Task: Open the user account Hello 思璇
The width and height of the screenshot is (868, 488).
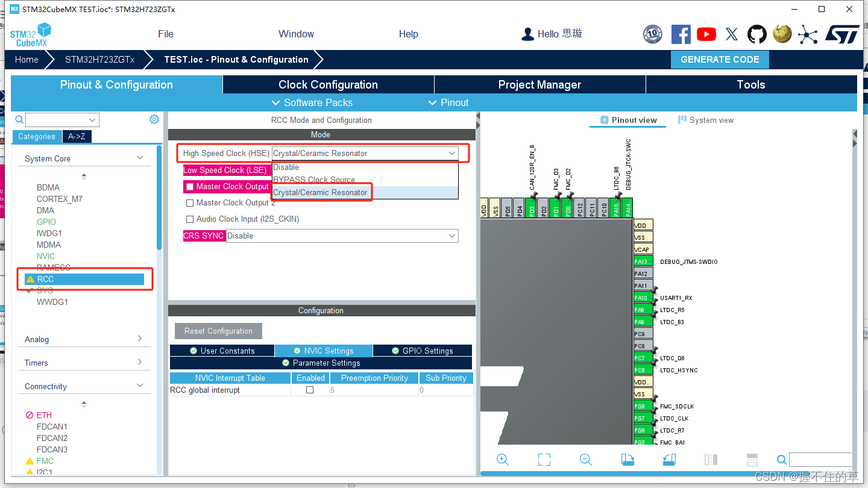Action: [x=552, y=34]
